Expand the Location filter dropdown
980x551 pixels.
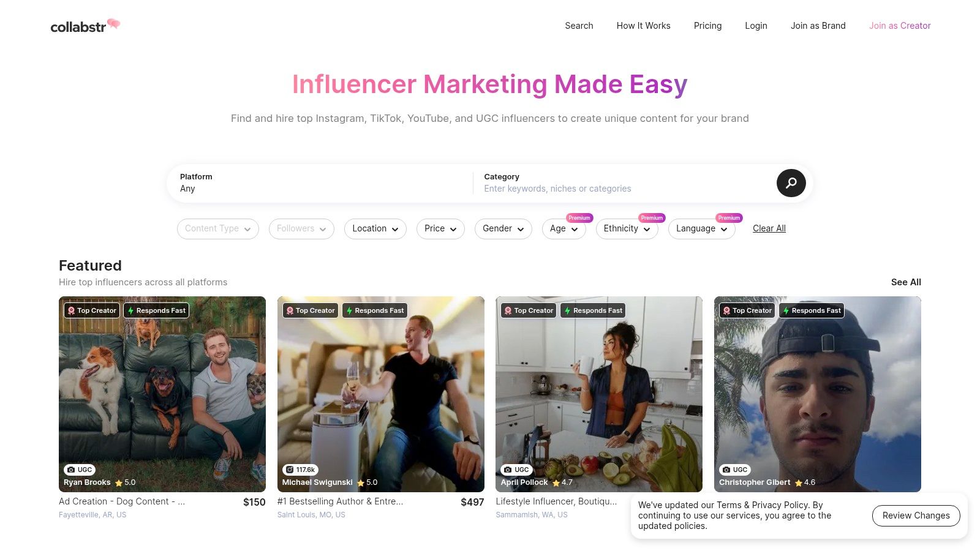coord(375,228)
